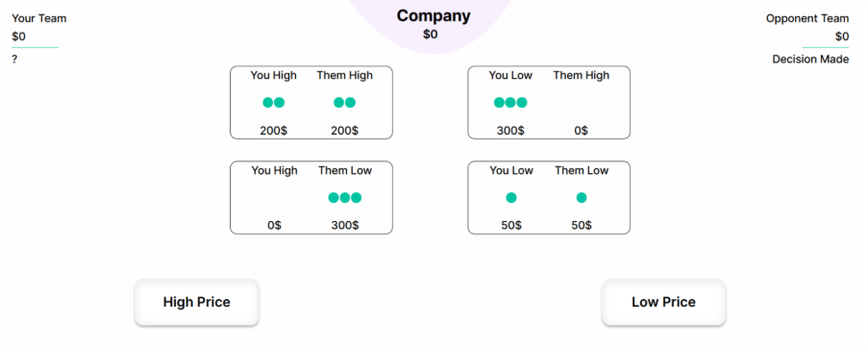The height and width of the screenshot is (349, 868).
Task: Select the You High Them Low payoff card
Action: tap(311, 198)
